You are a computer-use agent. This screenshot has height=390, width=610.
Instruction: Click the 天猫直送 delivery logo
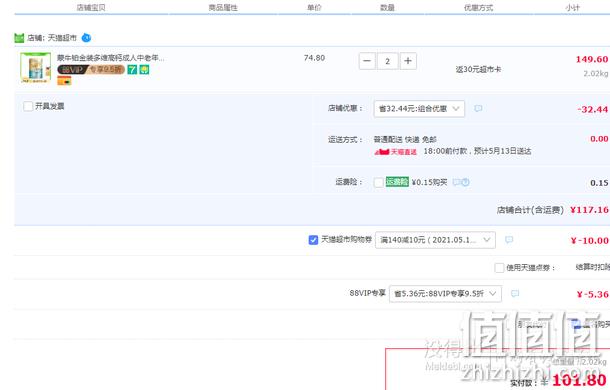(x=396, y=151)
